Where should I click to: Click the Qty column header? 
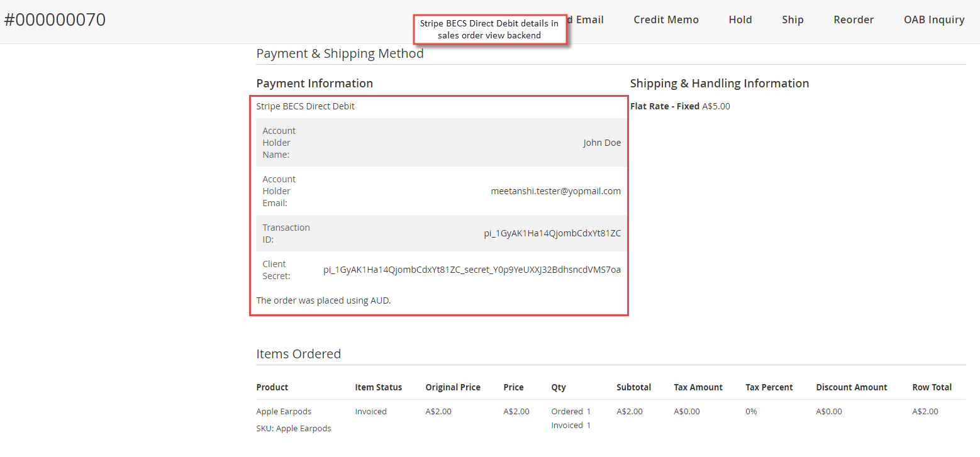[x=557, y=387]
